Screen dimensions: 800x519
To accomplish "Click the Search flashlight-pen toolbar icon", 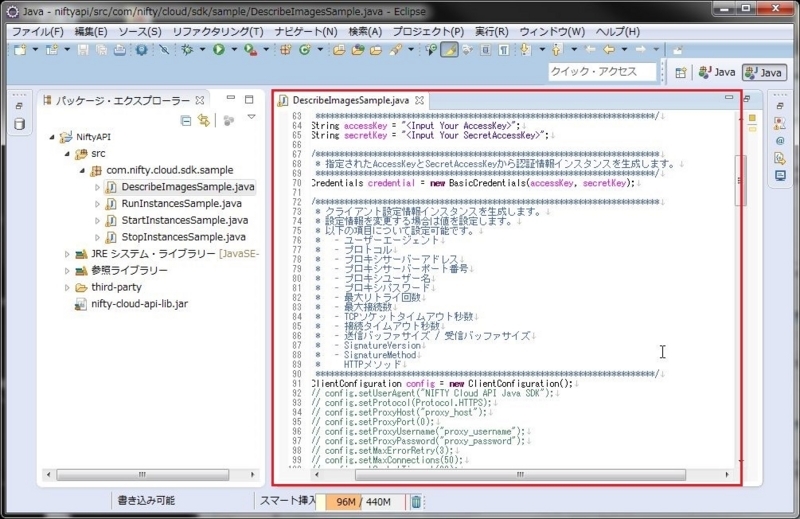I will [x=395, y=50].
